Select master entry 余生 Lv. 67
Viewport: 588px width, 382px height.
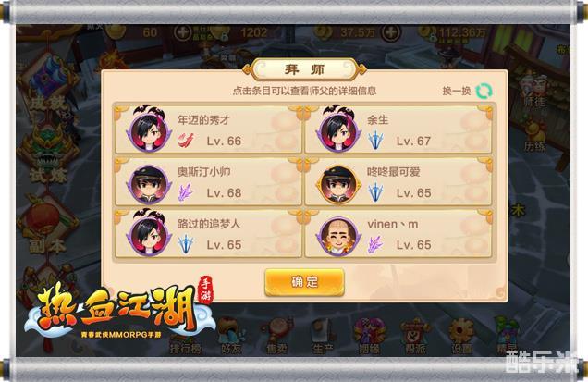point(398,129)
